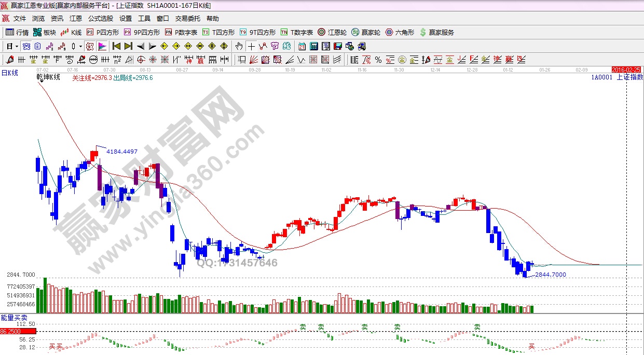Open the 江恩 menu
The image size is (644, 355).
pyautogui.click(x=76, y=19)
